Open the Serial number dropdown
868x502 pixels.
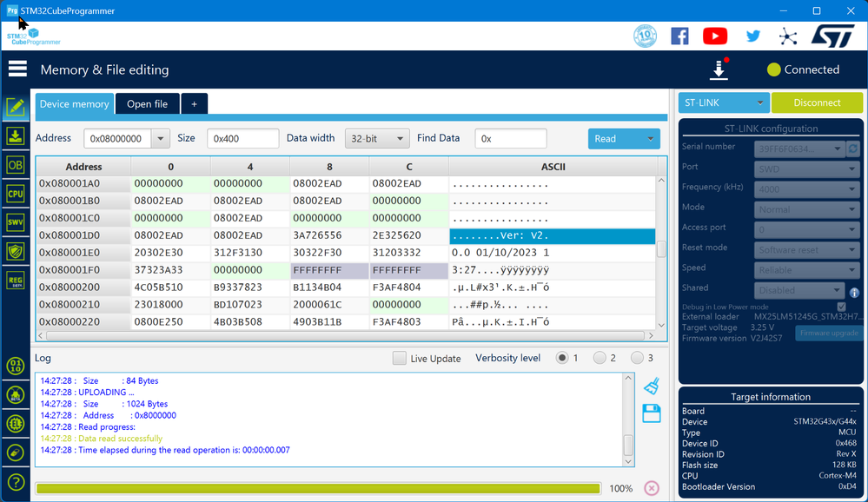click(x=798, y=149)
